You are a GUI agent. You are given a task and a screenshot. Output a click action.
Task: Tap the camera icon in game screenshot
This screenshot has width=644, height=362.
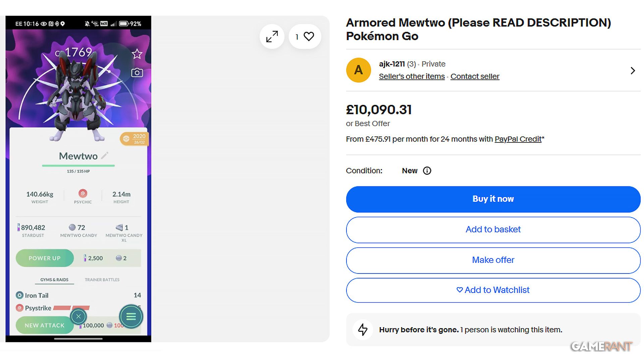pyautogui.click(x=137, y=73)
